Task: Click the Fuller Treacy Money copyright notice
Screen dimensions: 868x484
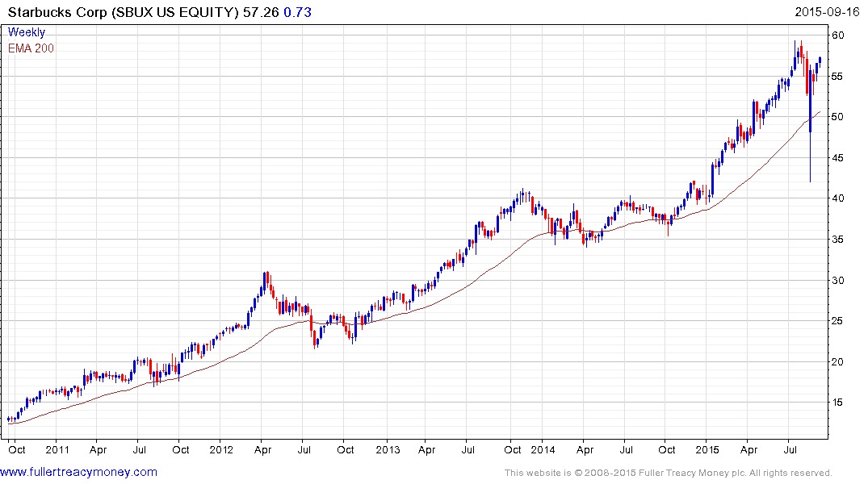Action: tap(668, 473)
